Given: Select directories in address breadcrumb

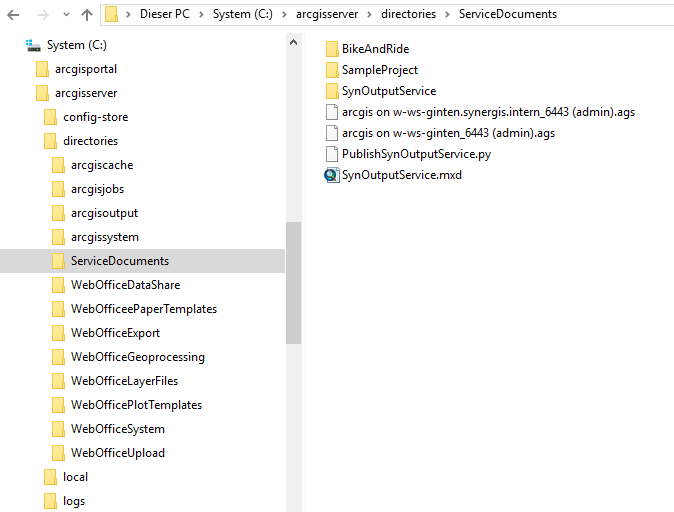Looking at the screenshot, I should (x=408, y=14).
